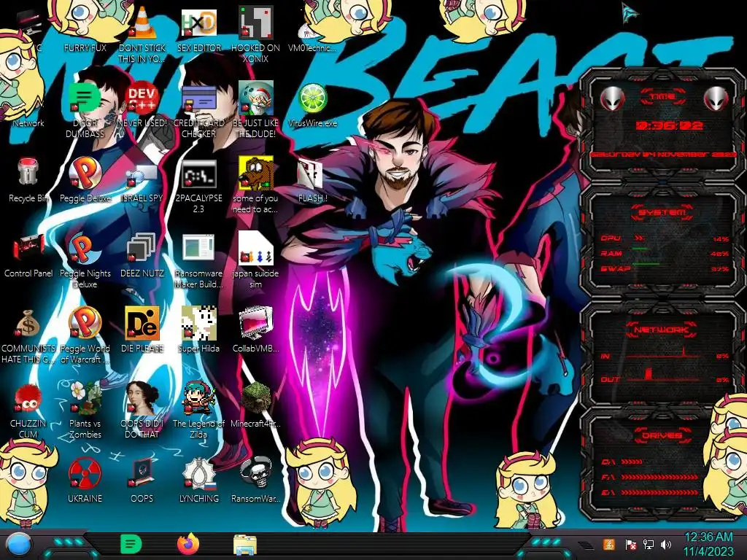
Task: Open the desktop icon labeled OOPS
Action: tap(142, 473)
